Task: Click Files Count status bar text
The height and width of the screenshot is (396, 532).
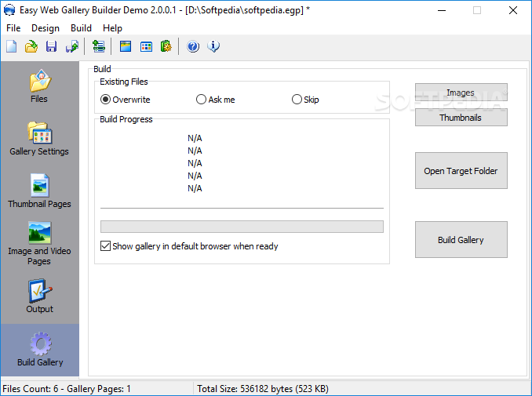Action: pos(67,388)
